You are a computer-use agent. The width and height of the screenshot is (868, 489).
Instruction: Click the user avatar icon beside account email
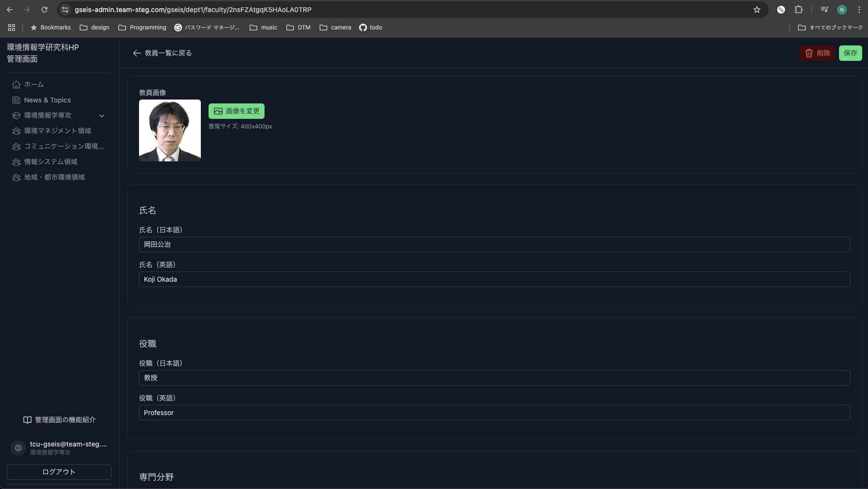(18, 448)
